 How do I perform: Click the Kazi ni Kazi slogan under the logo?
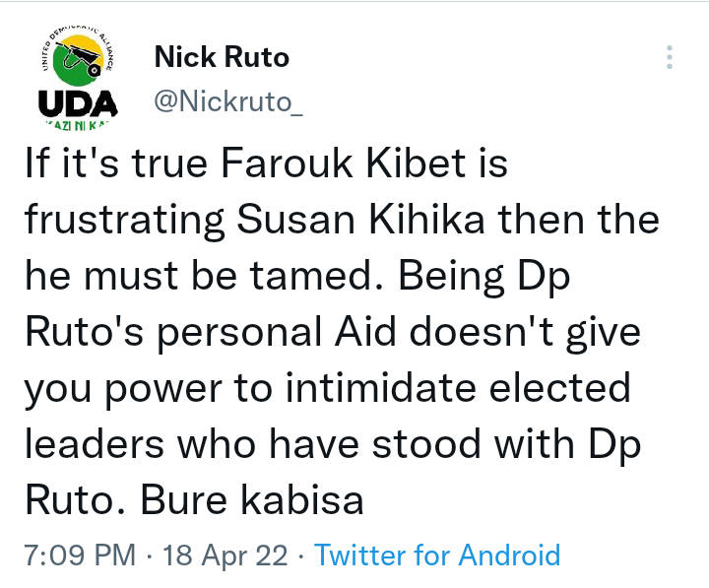click(x=78, y=125)
